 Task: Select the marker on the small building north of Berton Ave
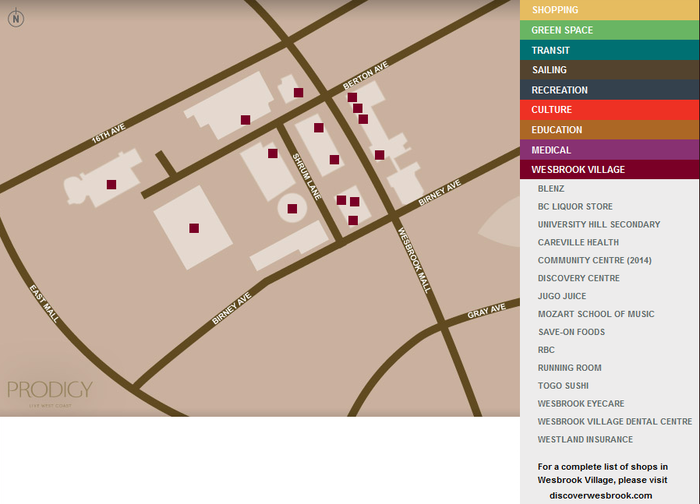pos(299,92)
